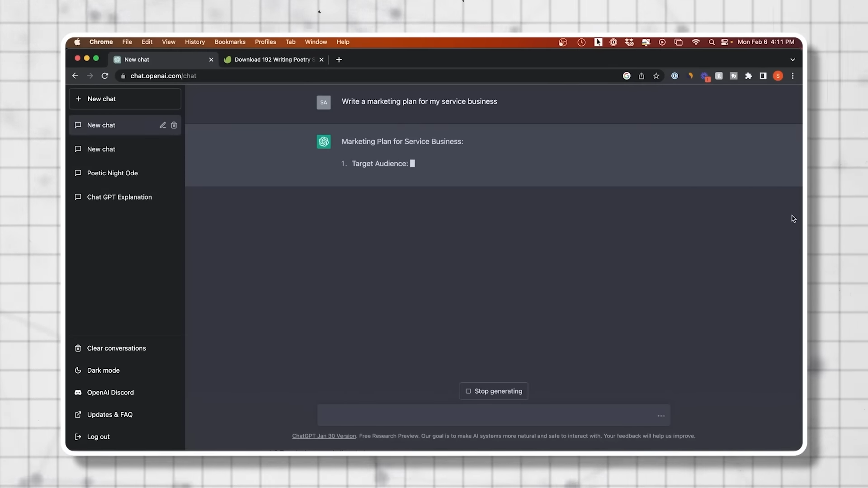
Task: Switch to Download 192 Writing Poetry tab
Action: (272, 60)
